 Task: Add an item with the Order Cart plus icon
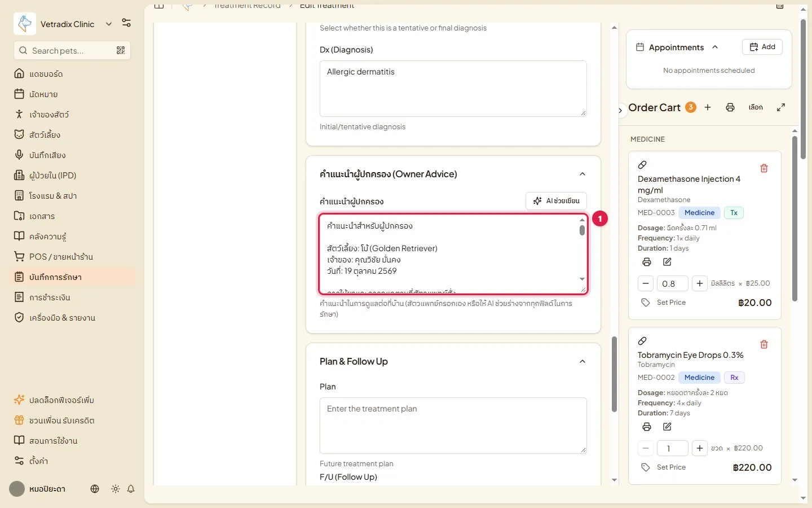click(x=708, y=107)
